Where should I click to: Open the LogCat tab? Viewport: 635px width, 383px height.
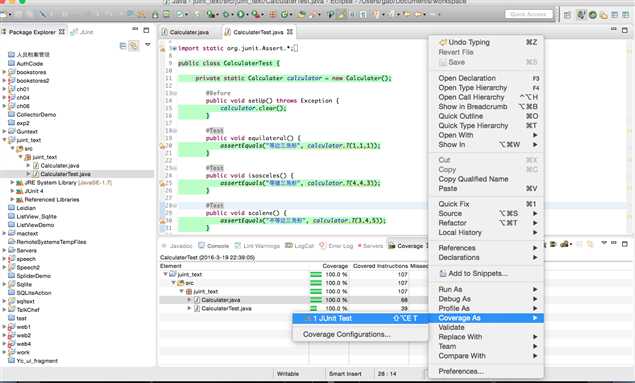click(300, 246)
